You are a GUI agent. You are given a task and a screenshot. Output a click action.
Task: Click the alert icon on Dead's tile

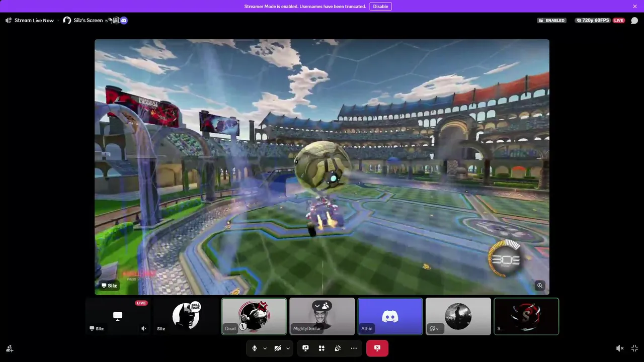click(x=243, y=327)
